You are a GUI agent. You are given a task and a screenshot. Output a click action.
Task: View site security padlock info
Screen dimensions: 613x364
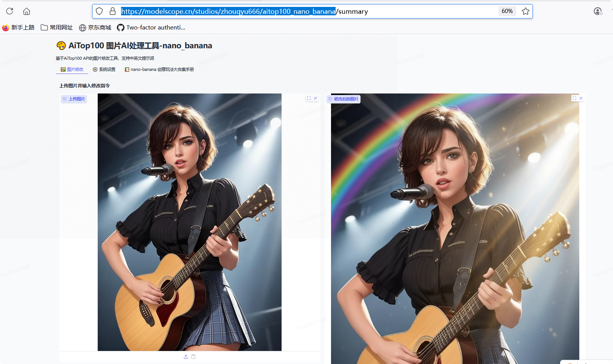[113, 11]
